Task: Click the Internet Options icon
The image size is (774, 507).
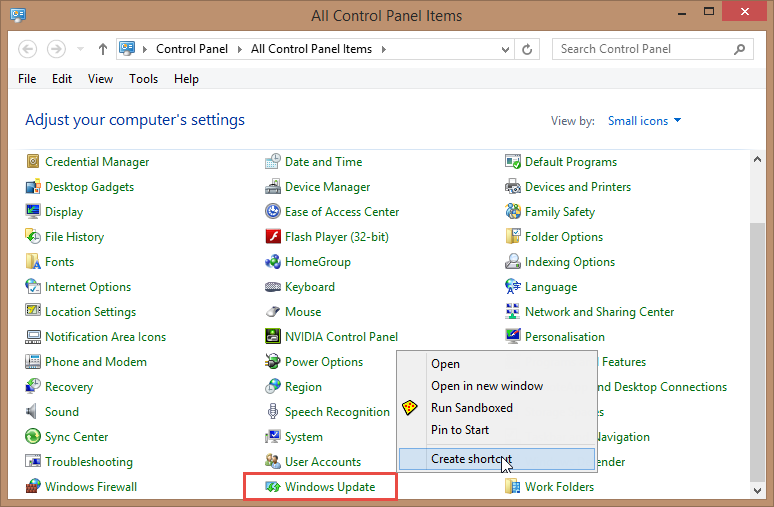Action: point(33,286)
